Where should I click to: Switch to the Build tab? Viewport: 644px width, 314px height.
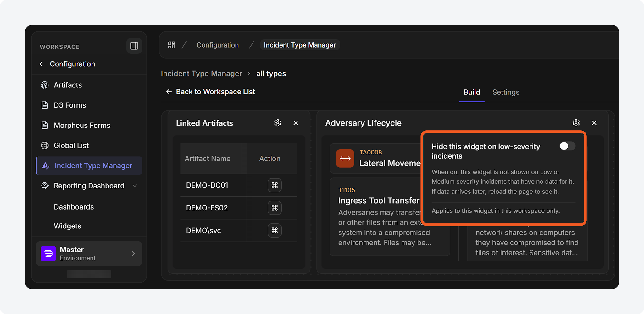tap(472, 92)
